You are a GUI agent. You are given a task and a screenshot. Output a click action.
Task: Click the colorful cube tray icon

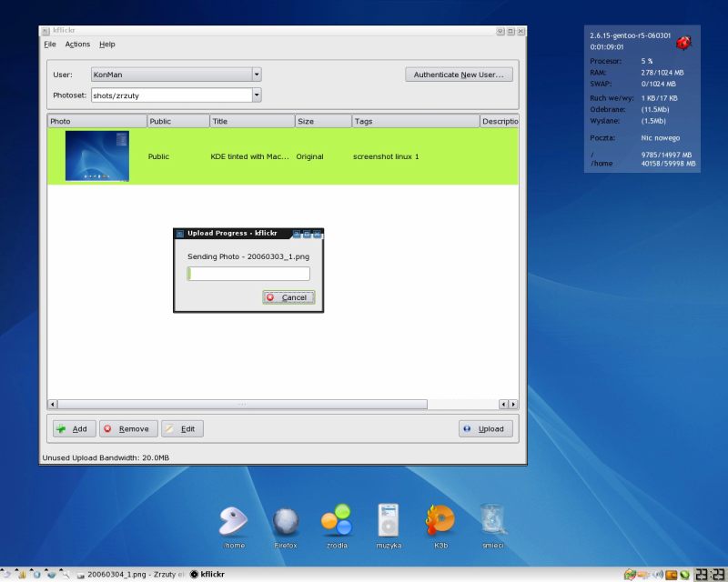pyautogui.click(x=630, y=575)
